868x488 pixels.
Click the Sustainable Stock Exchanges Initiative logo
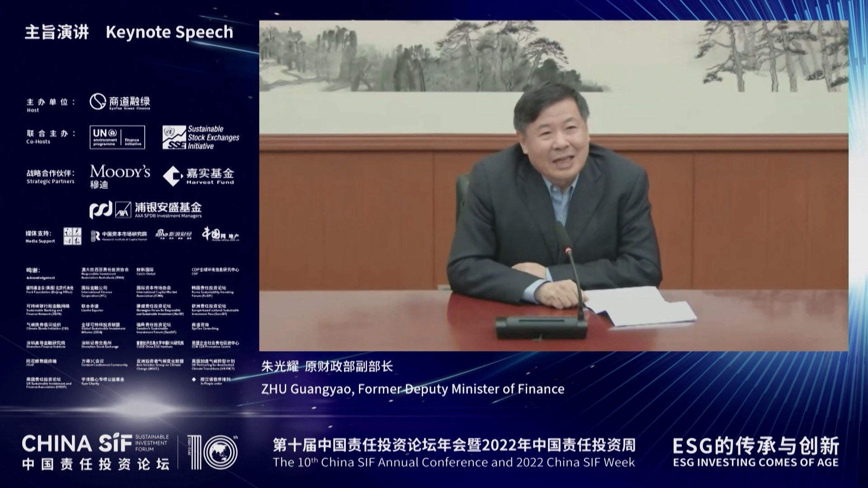[201, 137]
